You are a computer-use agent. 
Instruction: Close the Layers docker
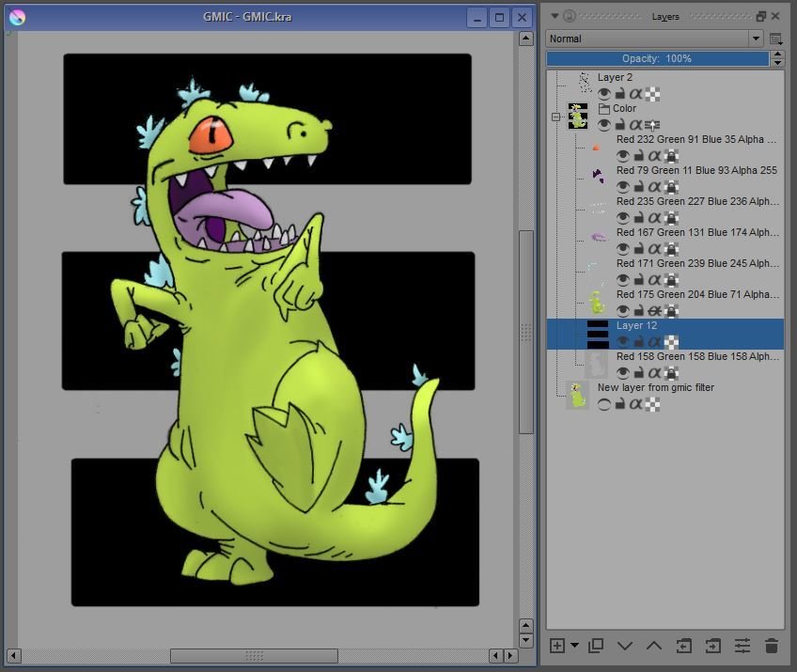pos(775,16)
